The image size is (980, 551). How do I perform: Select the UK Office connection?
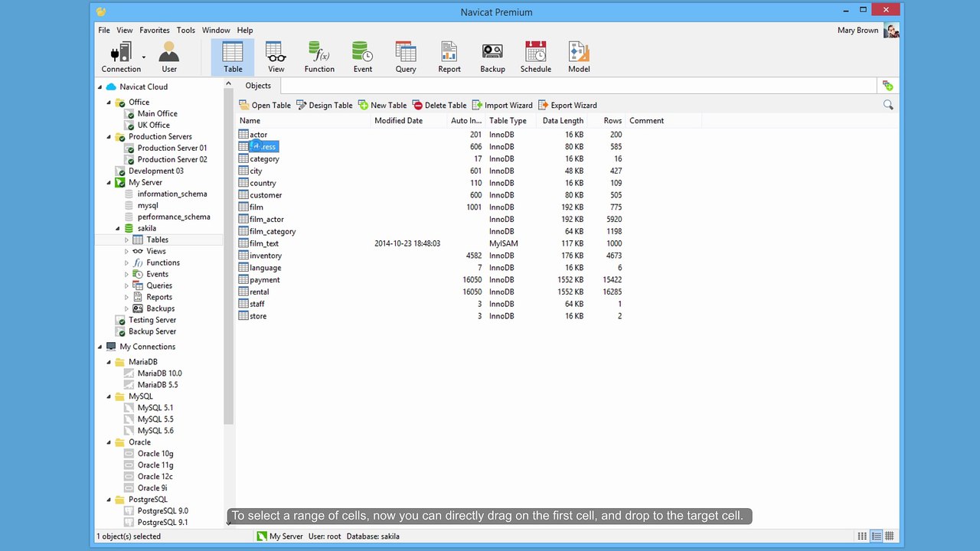pos(154,125)
